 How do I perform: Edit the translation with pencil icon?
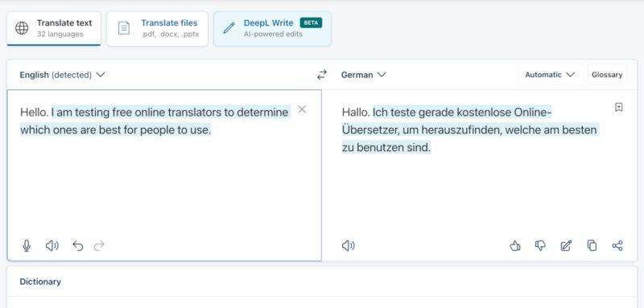pyautogui.click(x=566, y=245)
